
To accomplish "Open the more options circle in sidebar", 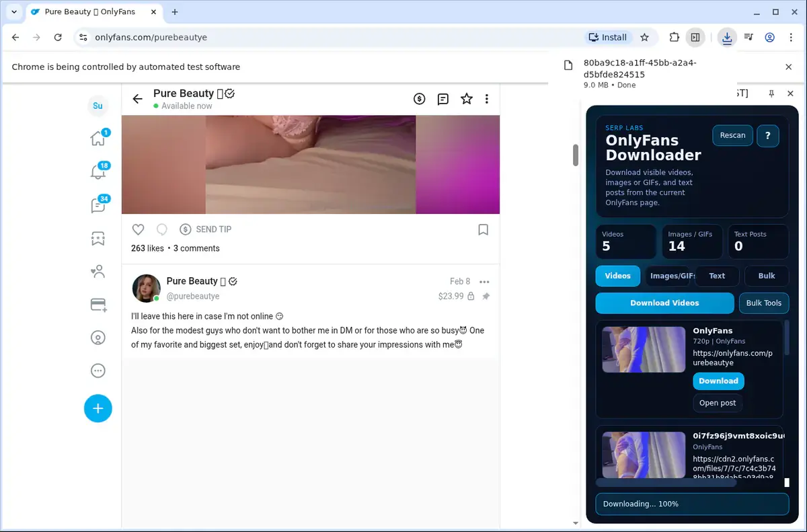I will (x=98, y=371).
